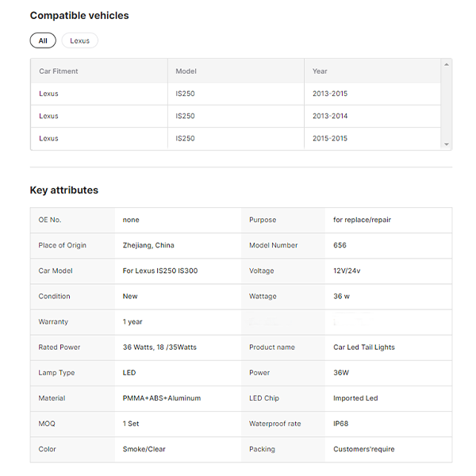
Task: Select the 2015-2015 year cell
Action: 330,138
